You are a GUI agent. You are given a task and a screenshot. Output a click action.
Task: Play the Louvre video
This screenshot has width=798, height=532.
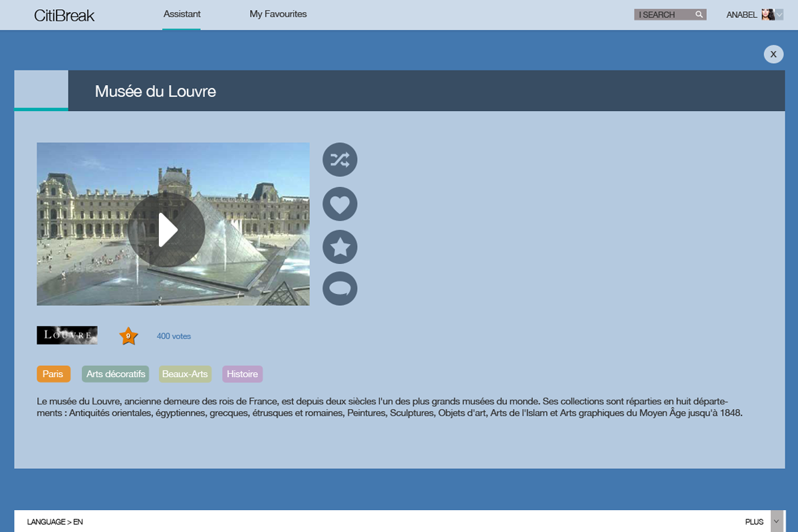point(166,230)
